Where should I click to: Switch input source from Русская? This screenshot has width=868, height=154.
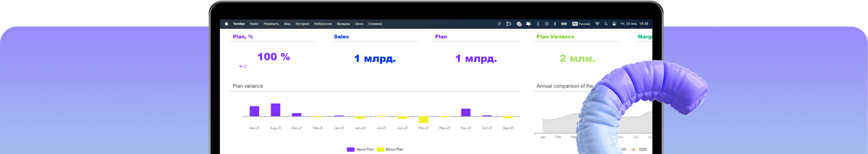click(581, 24)
